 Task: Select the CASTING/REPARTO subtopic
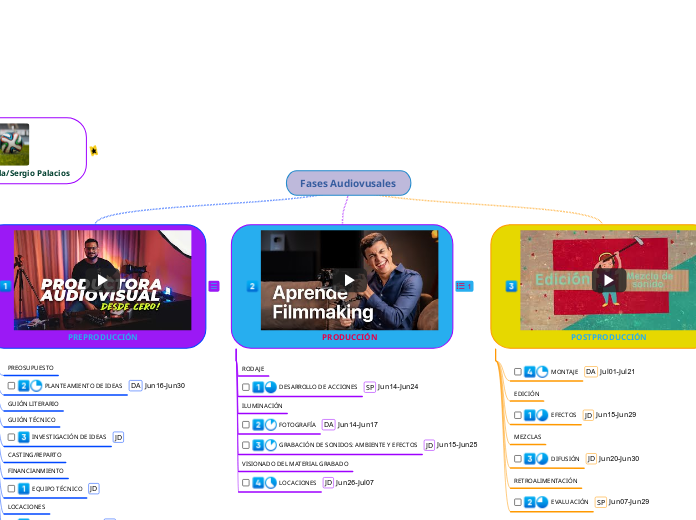point(35,455)
